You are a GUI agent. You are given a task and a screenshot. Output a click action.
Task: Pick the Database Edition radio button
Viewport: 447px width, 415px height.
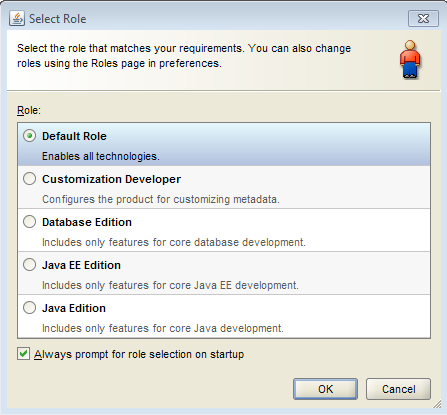tap(30, 222)
